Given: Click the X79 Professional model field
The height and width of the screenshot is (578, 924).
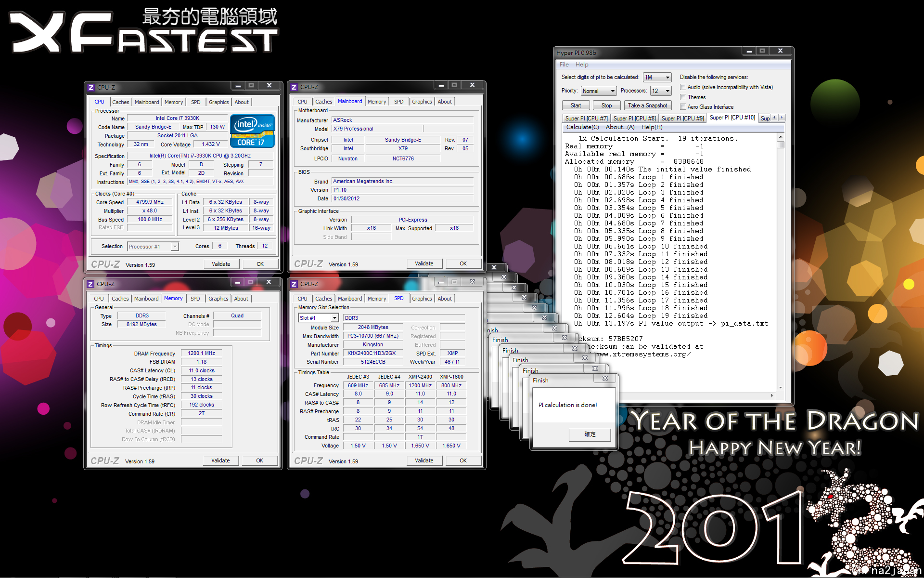Looking at the screenshot, I should (377, 129).
